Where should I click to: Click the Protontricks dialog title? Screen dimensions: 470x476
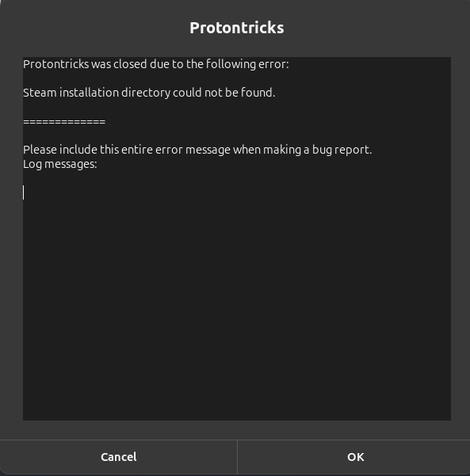click(x=237, y=28)
